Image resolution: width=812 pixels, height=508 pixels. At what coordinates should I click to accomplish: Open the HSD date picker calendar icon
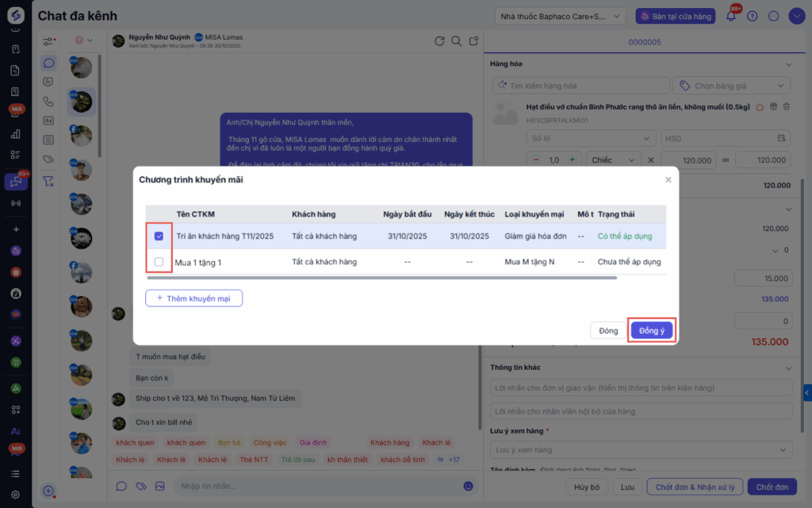[x=781, y=138]
